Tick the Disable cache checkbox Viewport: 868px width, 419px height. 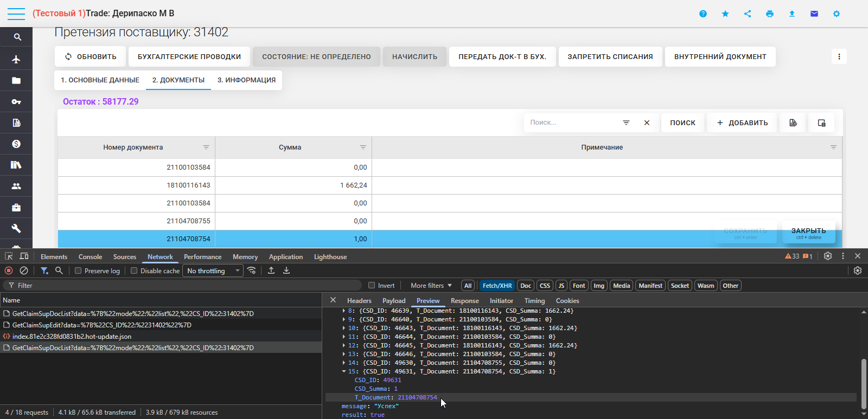[134, 270]
